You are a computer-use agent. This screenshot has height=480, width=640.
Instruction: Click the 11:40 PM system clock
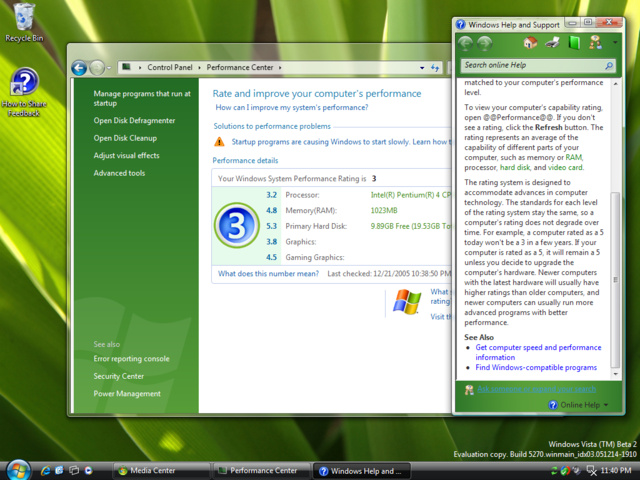pos(616,471)
